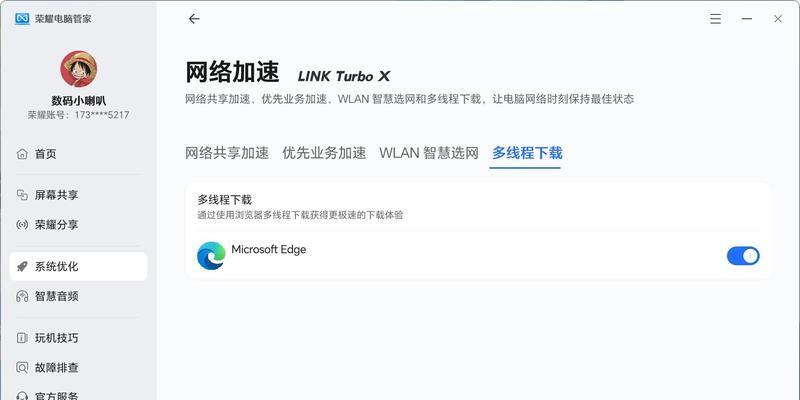The height and width of the screenshot is (400, 800).
Task: Click the 屏幕共享 screen-share icon
Action: pos(22,195)
